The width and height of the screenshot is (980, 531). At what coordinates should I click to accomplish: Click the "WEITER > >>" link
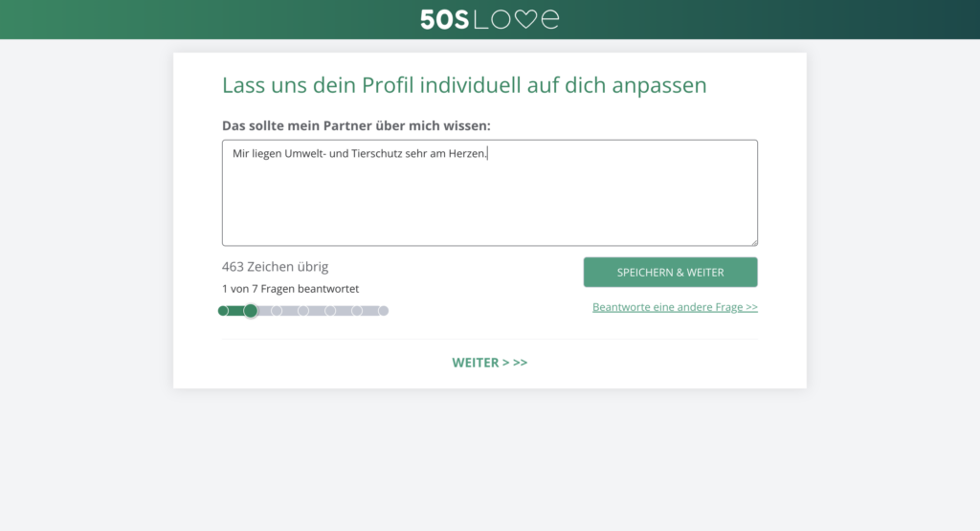coord(489,363)
